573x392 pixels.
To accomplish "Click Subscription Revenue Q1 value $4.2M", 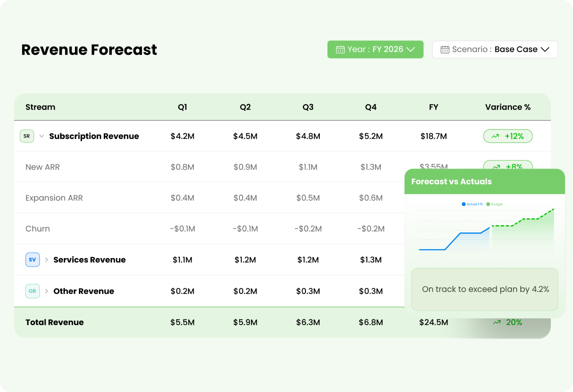I will pyautogui.click(x=182, y=136).
